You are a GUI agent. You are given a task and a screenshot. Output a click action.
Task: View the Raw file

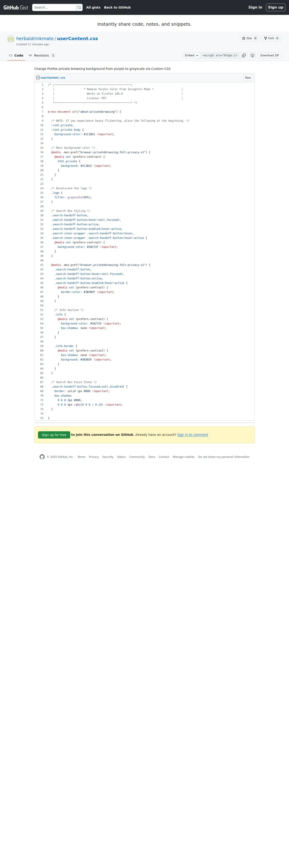point(248,78)
